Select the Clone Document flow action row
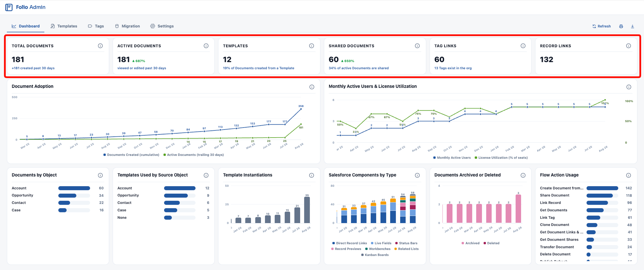This screenshot has width=644, height=270. (x=586, y=225)
